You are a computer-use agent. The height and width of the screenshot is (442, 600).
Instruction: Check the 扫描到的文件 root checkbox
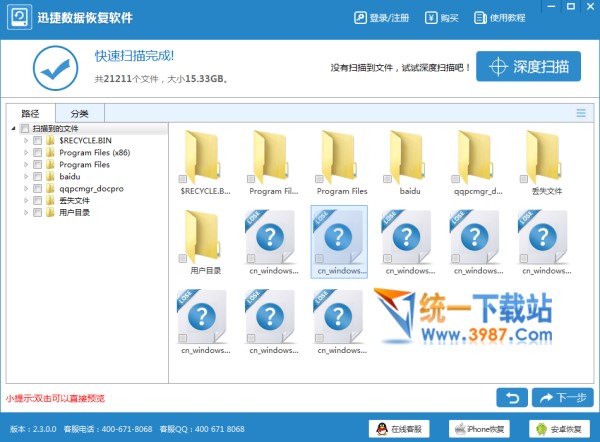pos(25,128)
